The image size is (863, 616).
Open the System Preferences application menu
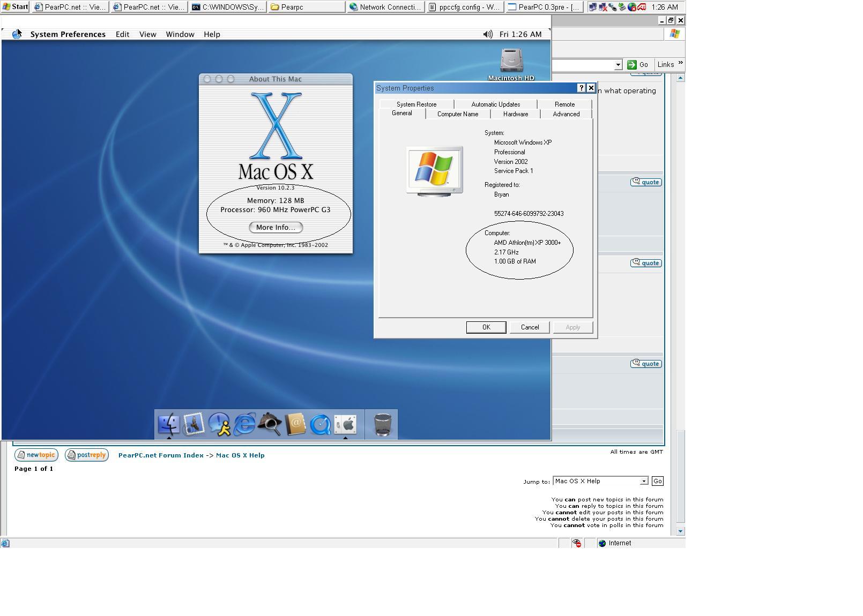(68, 34)
